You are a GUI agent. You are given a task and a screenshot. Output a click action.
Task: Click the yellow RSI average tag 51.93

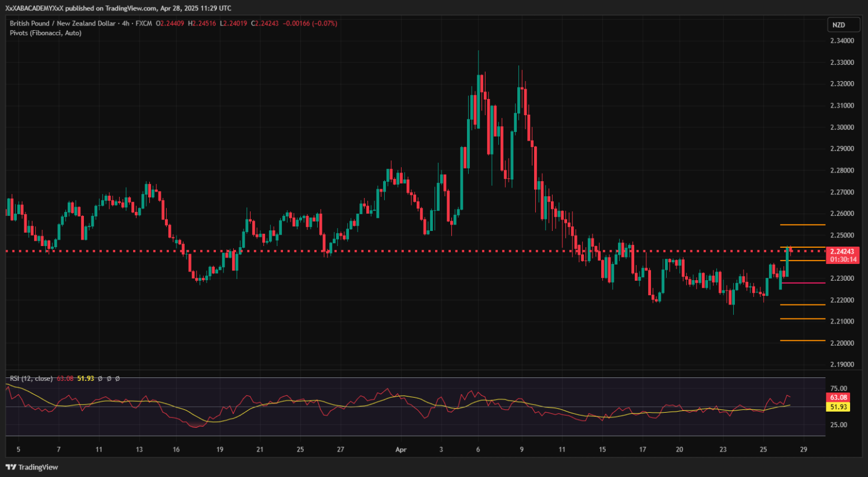point(838,407)
